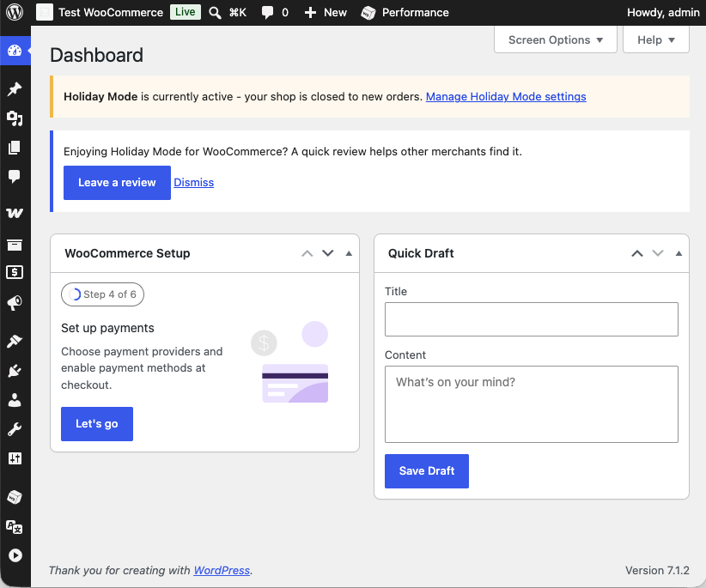The height and width of the screenshot is (588, 706).
Task: Open WooCommerce sidebar icon
Action: tap(15, 213)
